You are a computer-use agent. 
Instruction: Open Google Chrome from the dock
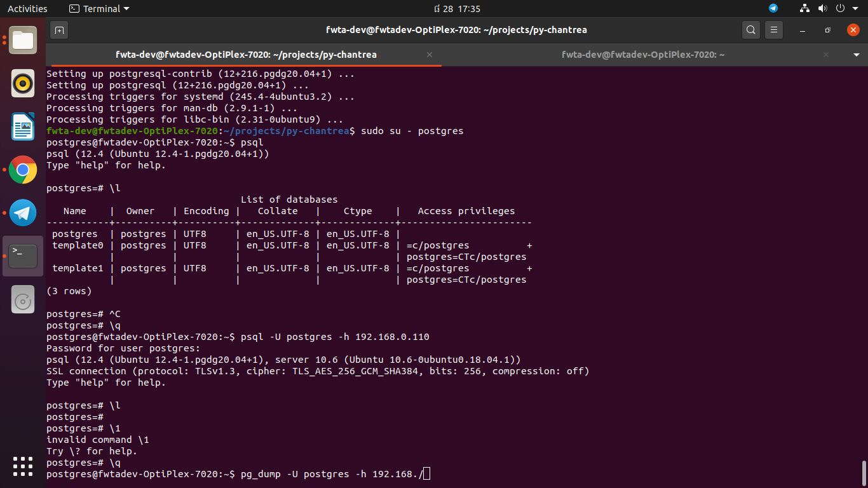(23, 170)
